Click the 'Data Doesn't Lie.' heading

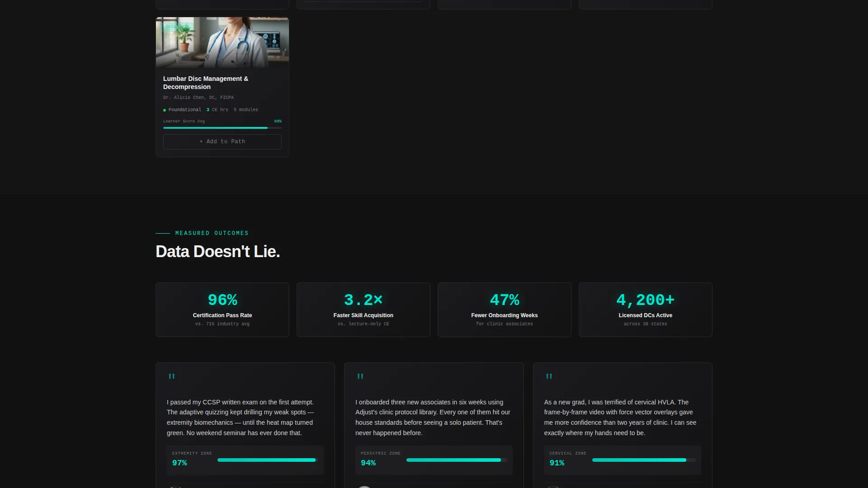(218, 252)
